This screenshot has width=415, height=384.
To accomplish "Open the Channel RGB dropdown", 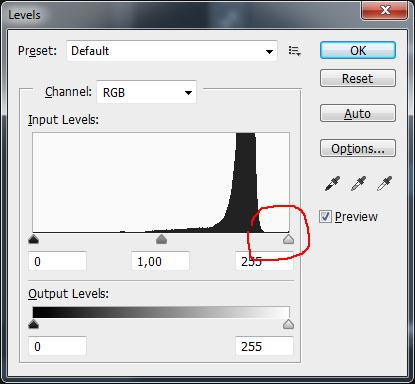I will 146,92.
